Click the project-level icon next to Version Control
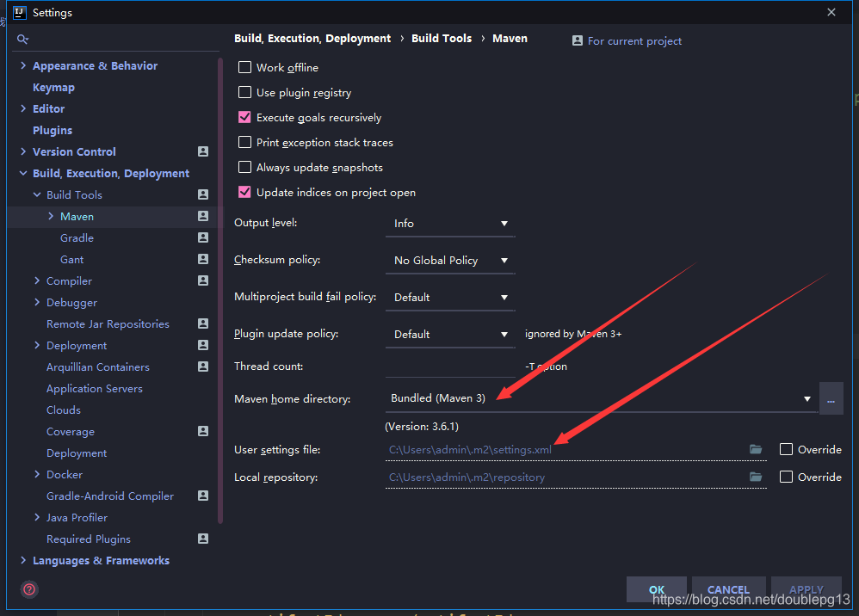 pyautogui.click(x=203, y=151)
